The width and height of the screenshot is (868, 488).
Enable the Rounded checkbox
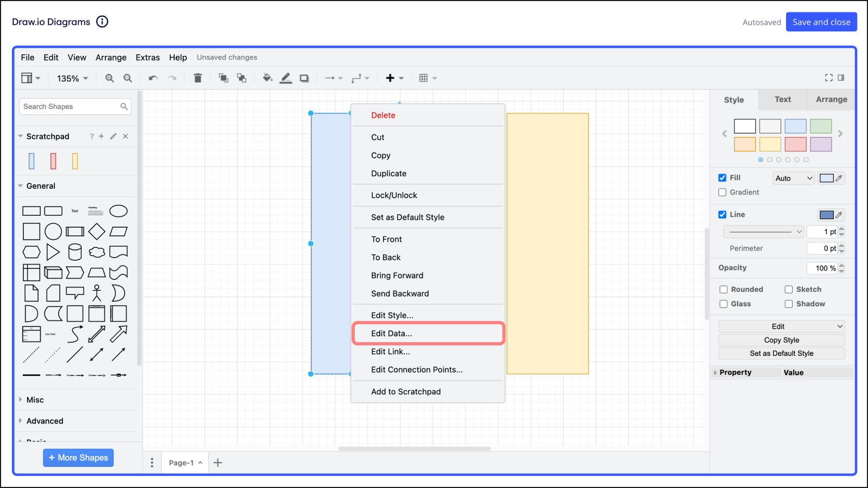[723, 290]
